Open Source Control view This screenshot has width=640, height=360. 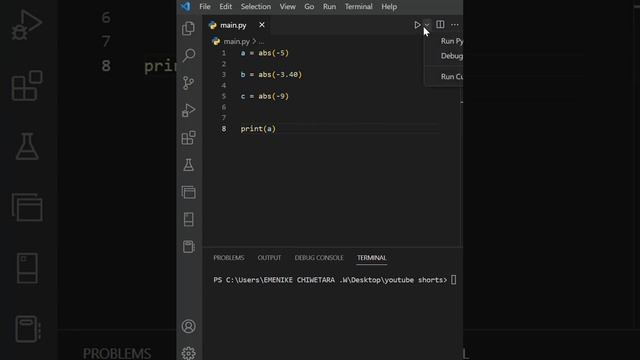pyautogui.click(x=188, y=83)
